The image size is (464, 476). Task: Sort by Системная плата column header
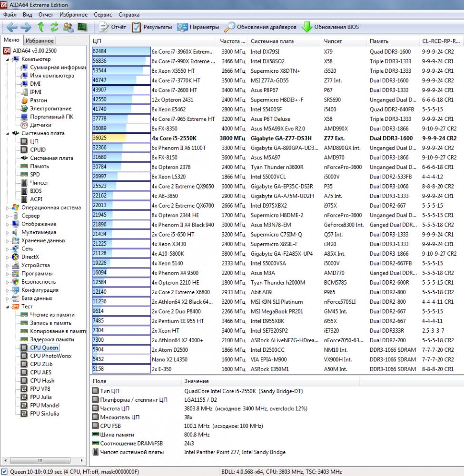pyautogui.click(x=284, y=41)
